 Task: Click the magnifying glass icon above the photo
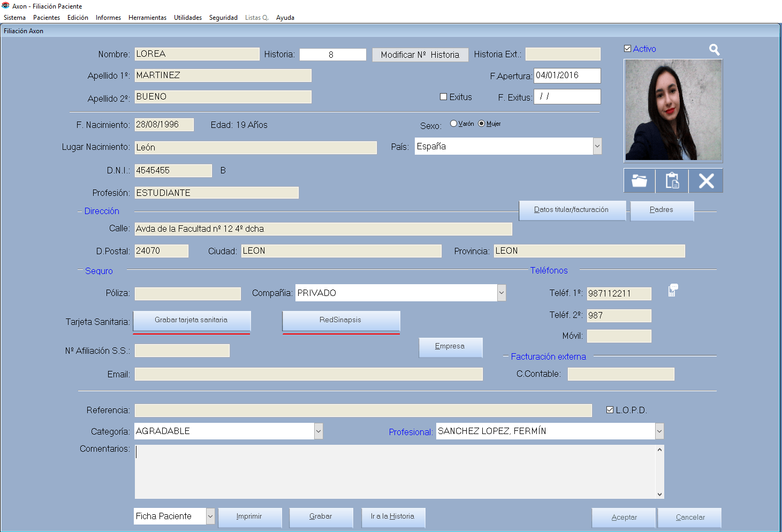(x=714, y=50)
